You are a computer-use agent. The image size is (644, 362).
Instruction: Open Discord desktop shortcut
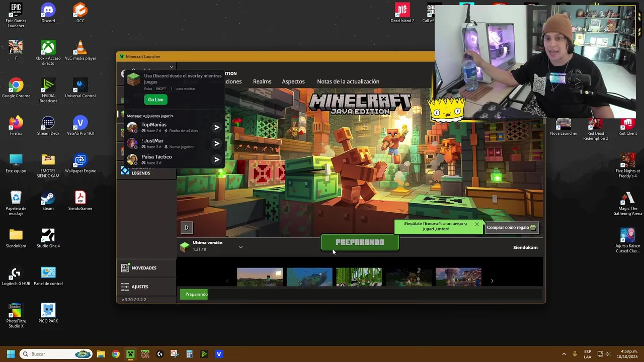pos(48,13)
